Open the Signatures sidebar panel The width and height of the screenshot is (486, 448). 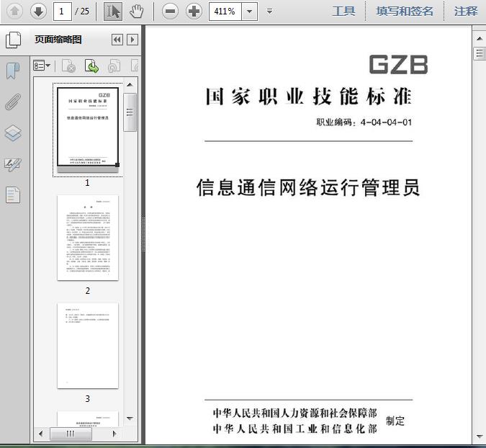click(13, 164)
